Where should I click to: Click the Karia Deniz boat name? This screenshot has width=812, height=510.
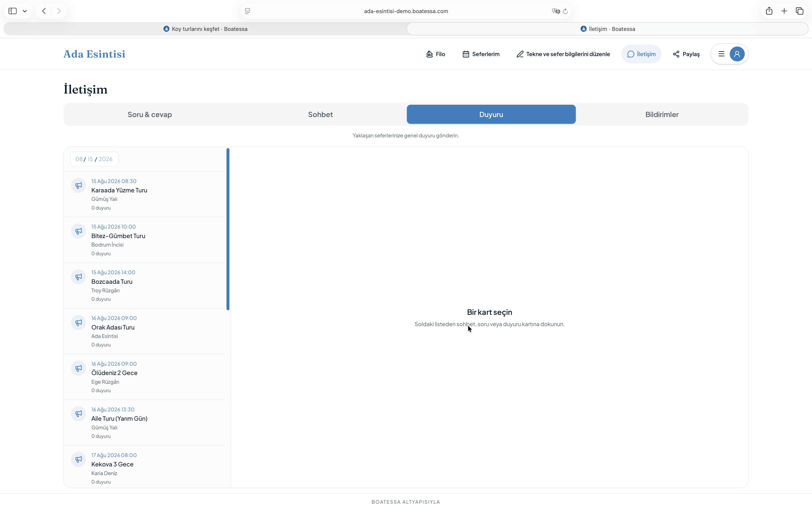104,473
